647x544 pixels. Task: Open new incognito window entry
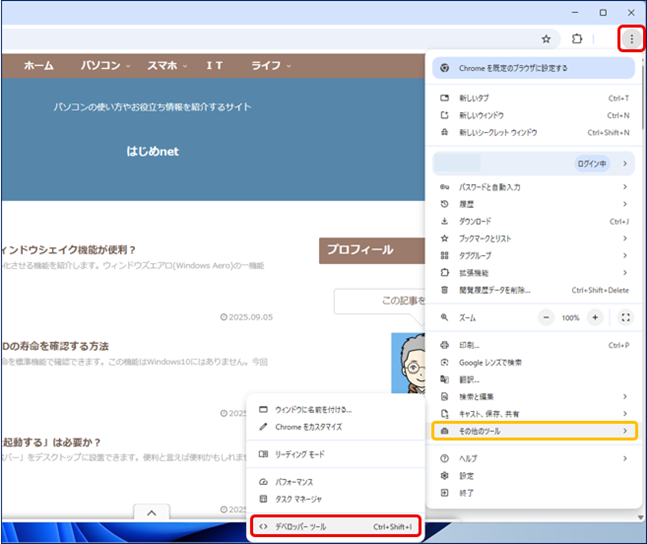pyautogui.click(x=533, y=132)
